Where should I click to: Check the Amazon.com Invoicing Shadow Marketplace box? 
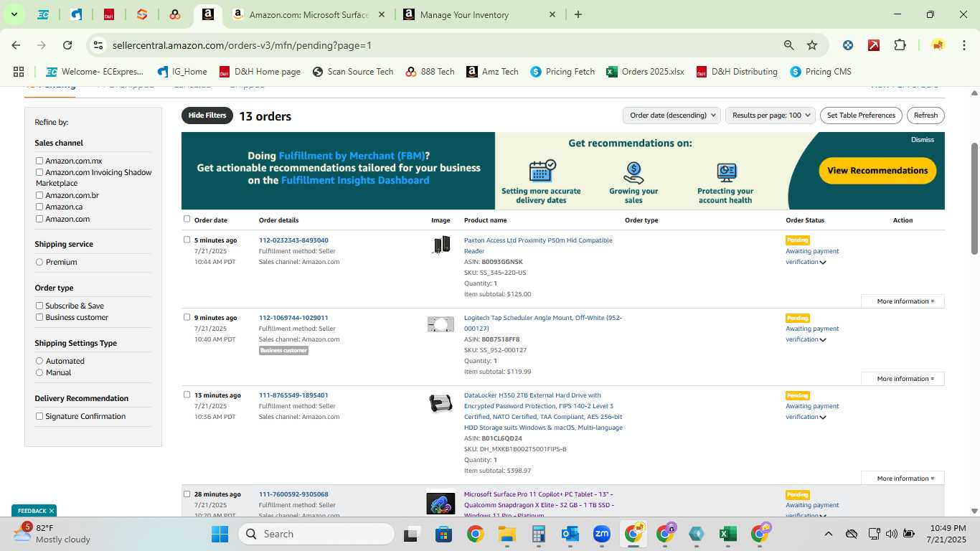(x=39, y=172)
